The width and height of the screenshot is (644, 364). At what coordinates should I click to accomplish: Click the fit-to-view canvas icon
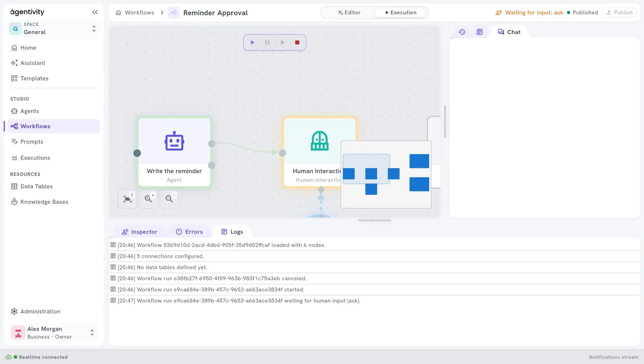128,199
